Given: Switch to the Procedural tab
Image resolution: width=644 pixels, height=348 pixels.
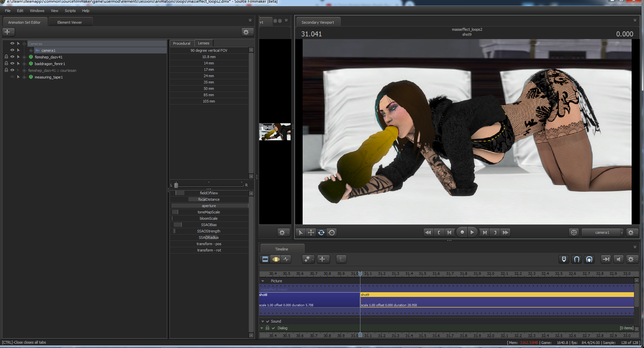Looking at the screenshot, I should (181, 43).
